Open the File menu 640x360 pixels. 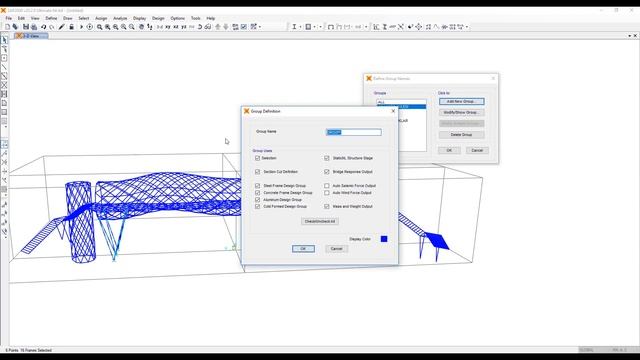[9, 18]
